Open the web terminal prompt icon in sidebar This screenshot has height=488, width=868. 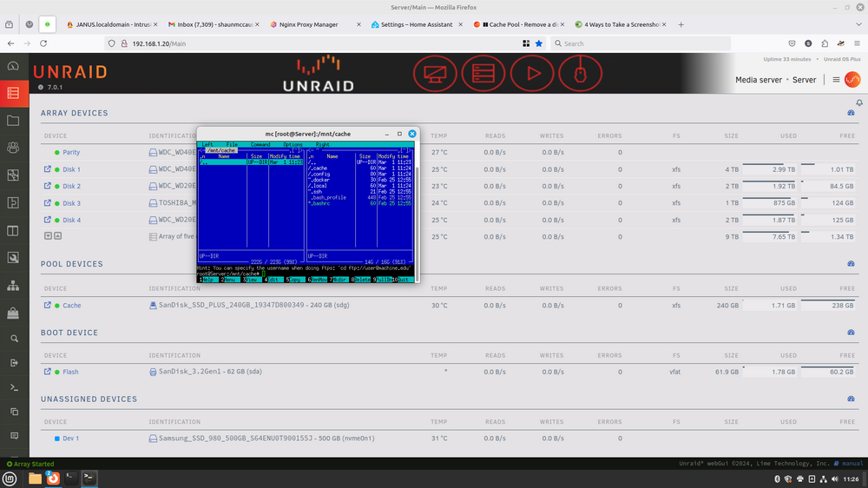14,387
